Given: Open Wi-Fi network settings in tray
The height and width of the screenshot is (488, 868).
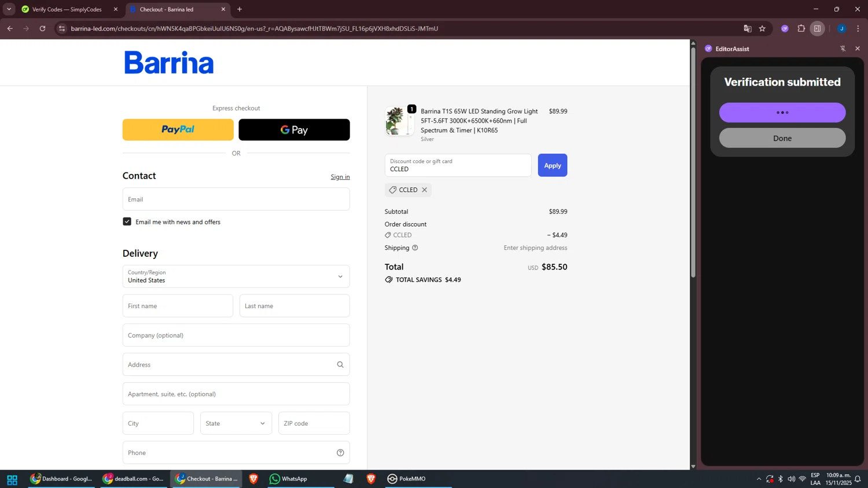Looking at the screenshot, I should [x=803, y=479].
